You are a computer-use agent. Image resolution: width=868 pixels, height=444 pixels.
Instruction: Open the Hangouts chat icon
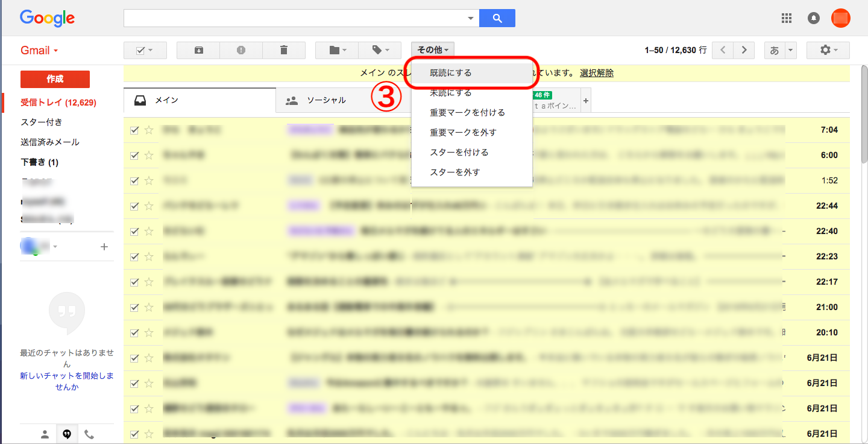point(66,434)
